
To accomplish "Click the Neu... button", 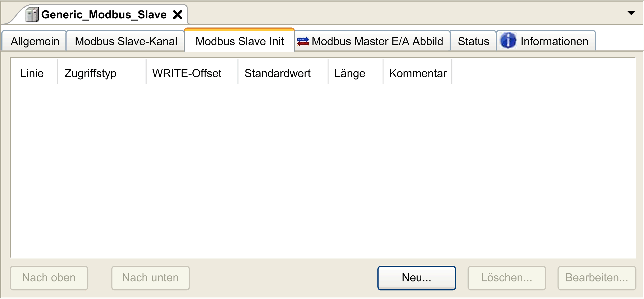I will pyautogui.click(x=416, y=278).
